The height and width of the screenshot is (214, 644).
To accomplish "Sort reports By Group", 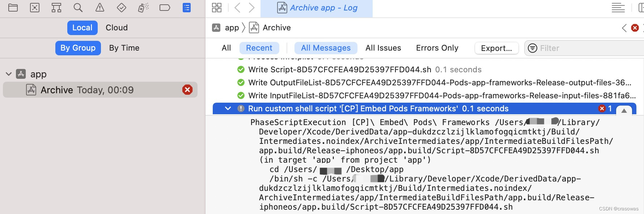I will point(78,48).
